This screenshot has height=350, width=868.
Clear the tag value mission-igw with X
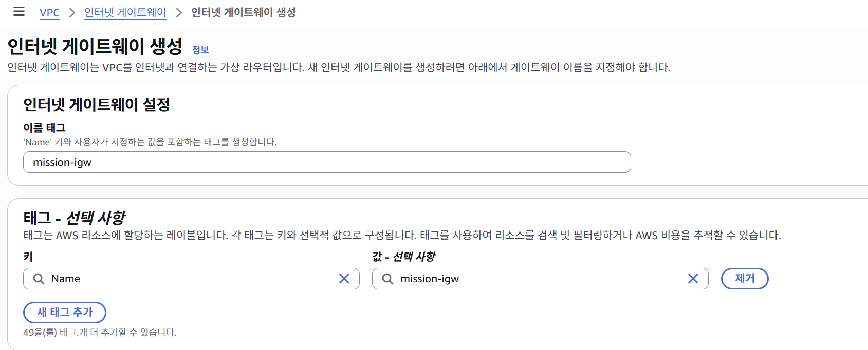coord(693,279)
